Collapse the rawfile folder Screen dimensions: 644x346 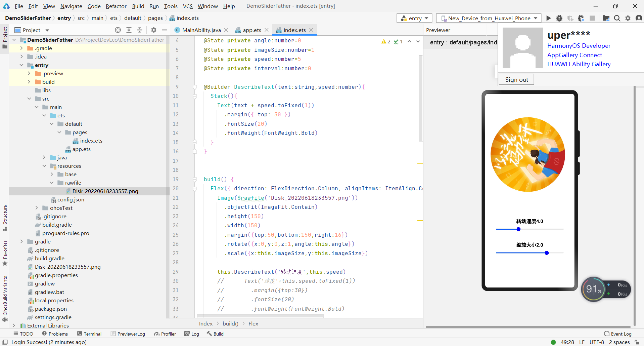point(52,183)
